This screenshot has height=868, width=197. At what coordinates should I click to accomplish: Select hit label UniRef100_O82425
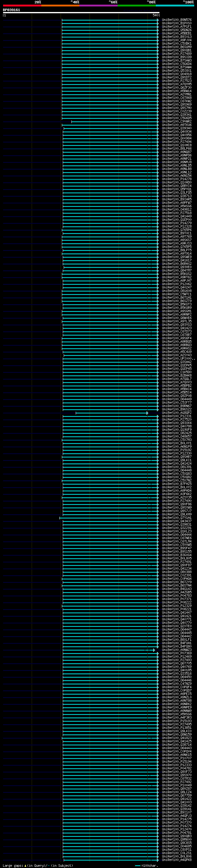click(177, 433)
